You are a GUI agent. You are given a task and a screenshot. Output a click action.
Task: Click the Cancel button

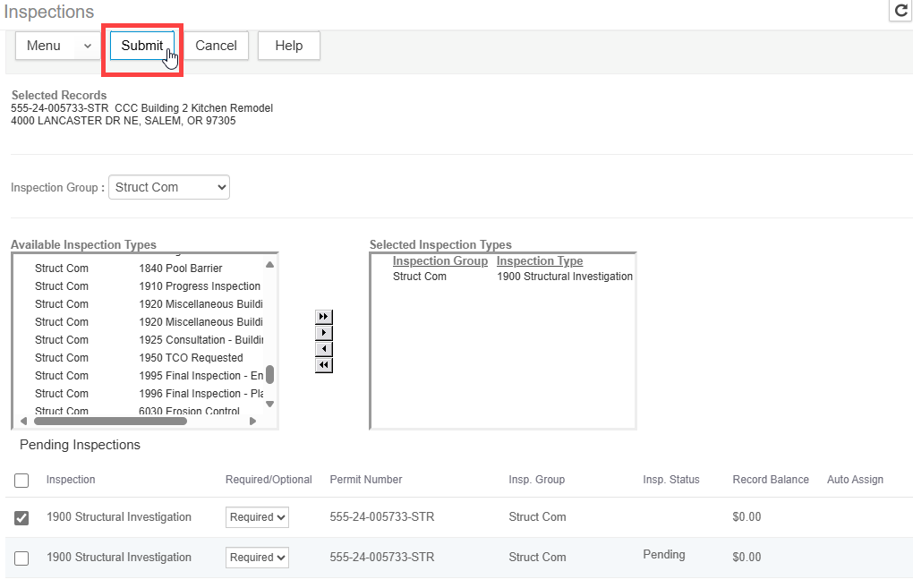point(216,46)
